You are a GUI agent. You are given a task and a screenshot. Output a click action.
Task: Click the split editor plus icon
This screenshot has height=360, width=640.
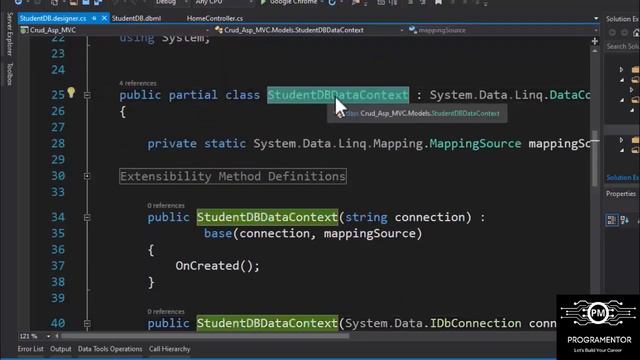pyautogui.click(x=595, y=41)
